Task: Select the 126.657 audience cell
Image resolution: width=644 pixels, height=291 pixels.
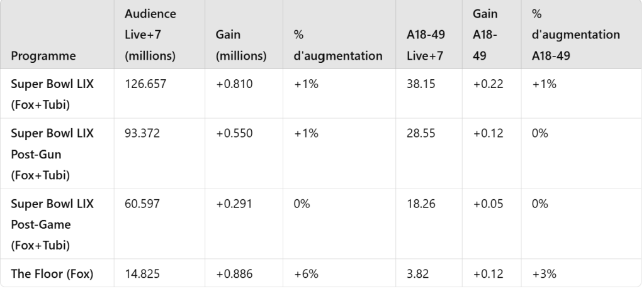Action: click(146, 84)
